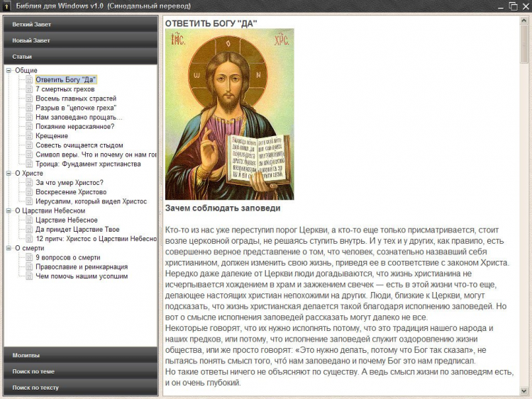Open article Покаяние нераскаянное?
Image resolution: width=532 pixels, height=399 pixels.
(75, 126)
